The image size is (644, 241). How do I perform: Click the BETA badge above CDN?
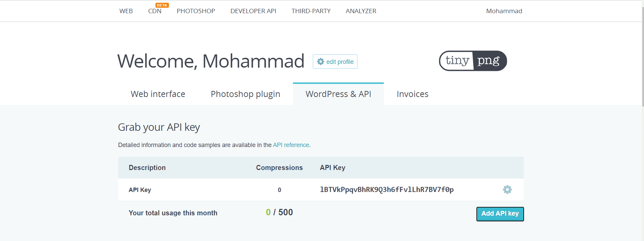(162, 5)
